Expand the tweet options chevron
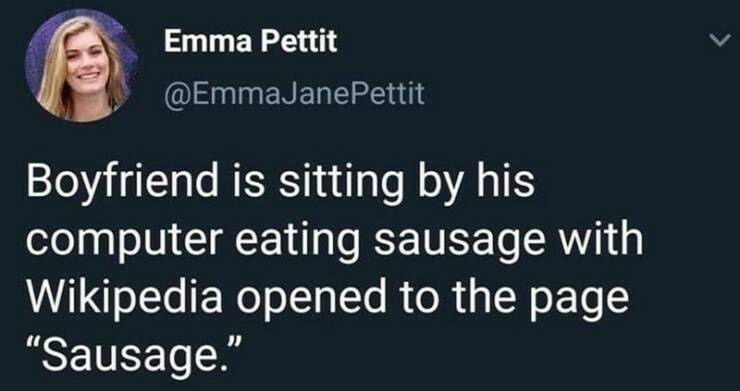740x391 pixels. point(719,42)
